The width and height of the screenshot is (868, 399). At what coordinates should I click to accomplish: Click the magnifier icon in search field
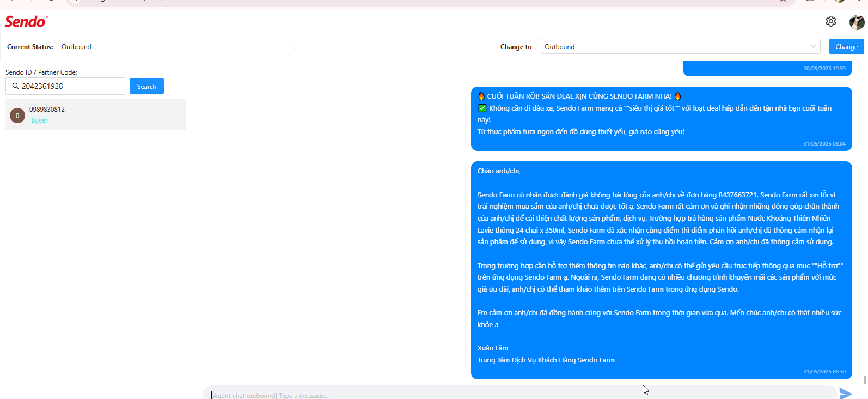pyautogui.click(x=15, y=86)
